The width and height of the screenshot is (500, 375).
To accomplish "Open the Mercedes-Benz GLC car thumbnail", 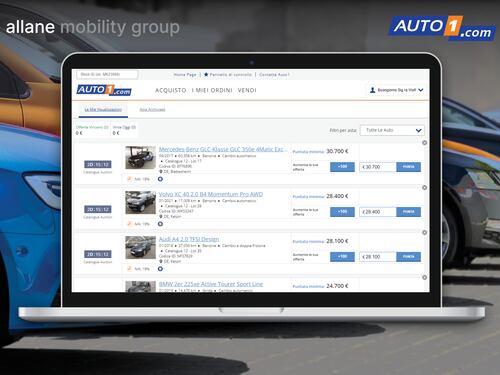I will pos(140,157).
